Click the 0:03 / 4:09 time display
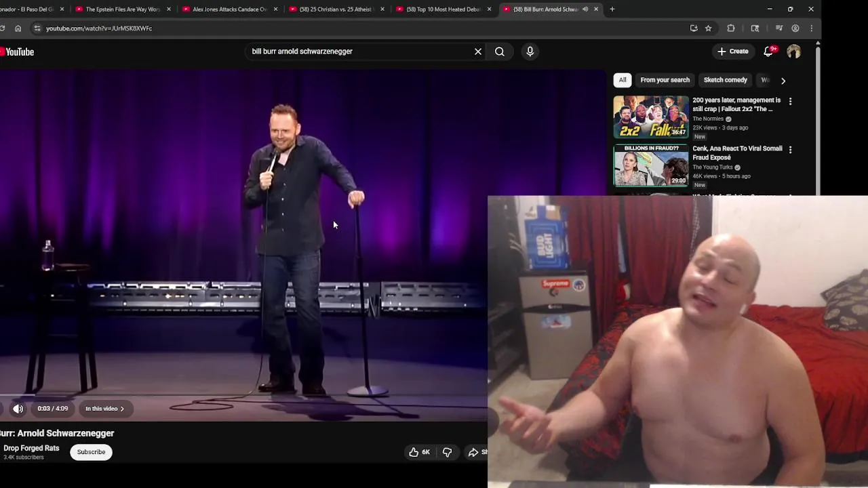Image resolution: width=868 pixels, height=488 pixels. [53, 409]
